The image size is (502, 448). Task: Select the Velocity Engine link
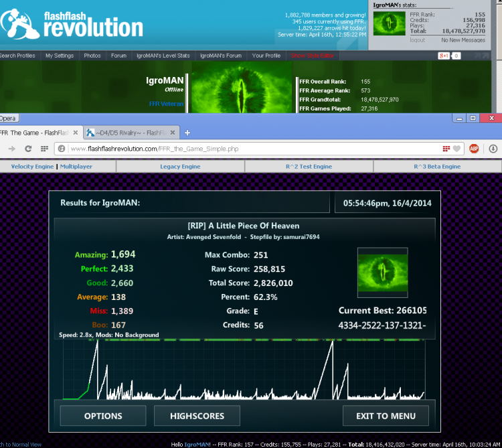[x=32, y=167]
